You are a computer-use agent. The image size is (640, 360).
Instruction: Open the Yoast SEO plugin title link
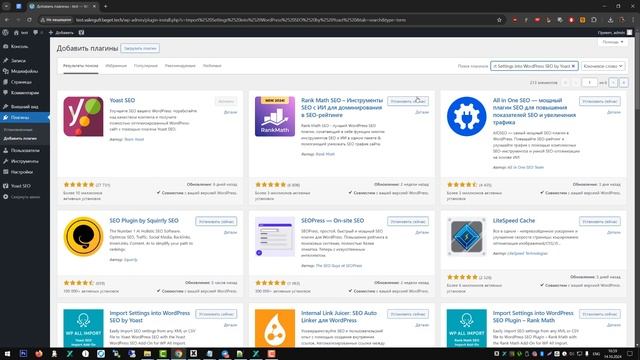coord(122,100)
